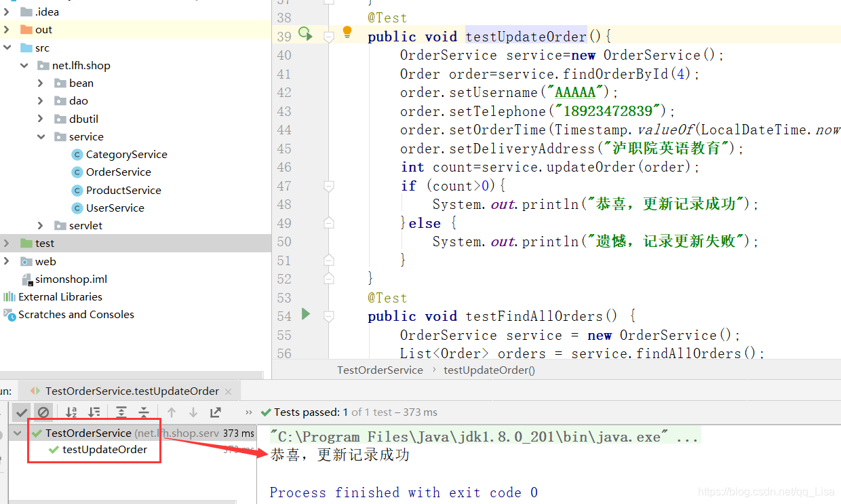
Task: Click the out folder icon
Action: click(x=26, y=29)
